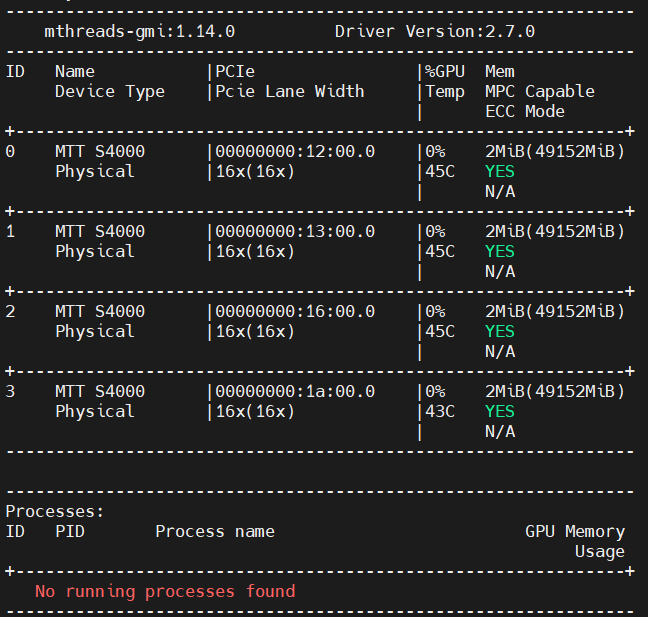Select PCIe address 00000000:12:00.0
648x617 pixels.
295,151
